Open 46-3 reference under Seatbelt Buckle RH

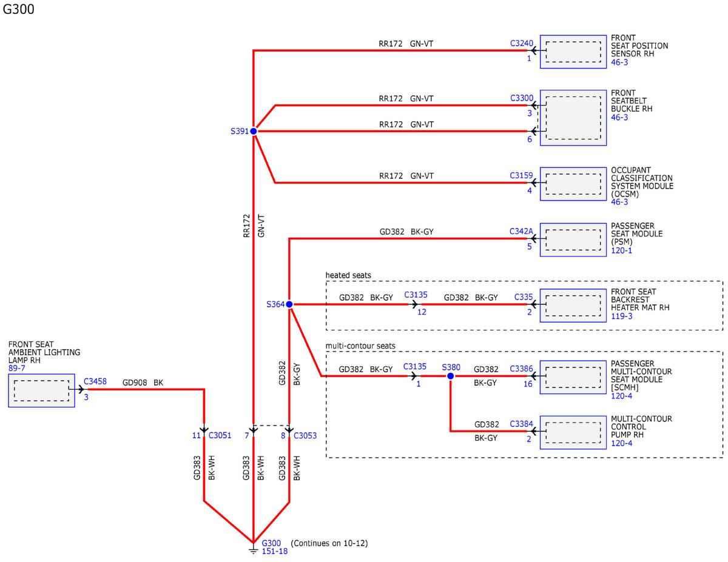pyautogui.click(x=619, y=118)
